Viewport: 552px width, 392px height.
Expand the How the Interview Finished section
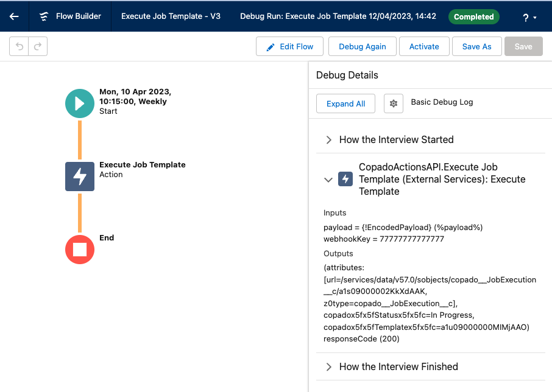click(x=328, y=366)
